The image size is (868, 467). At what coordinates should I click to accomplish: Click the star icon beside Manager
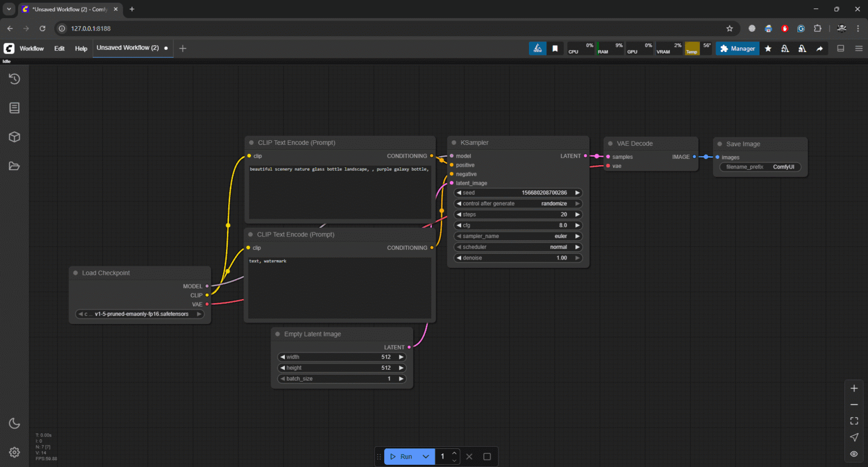[x=768, y=49]
